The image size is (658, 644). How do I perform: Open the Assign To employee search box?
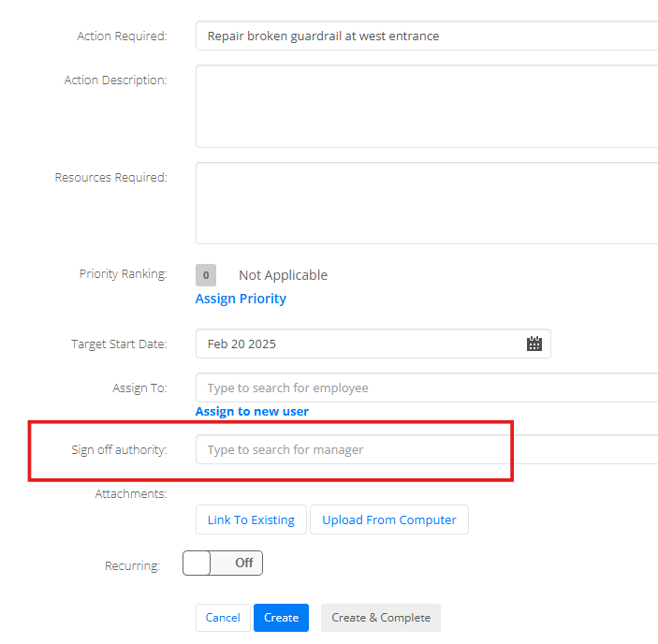tap(427, 388)
